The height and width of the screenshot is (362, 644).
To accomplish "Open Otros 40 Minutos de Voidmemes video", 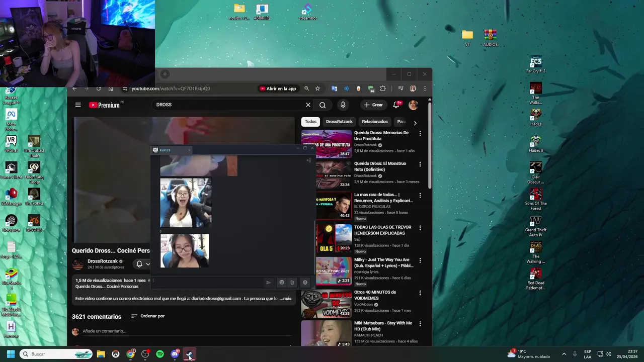I will pos(375,295).
